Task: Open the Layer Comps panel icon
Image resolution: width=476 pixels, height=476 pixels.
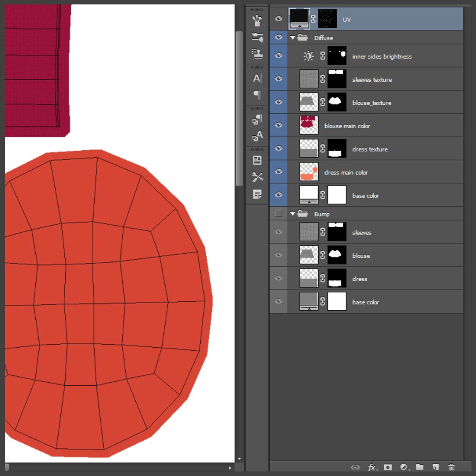Action: [257, 160]
